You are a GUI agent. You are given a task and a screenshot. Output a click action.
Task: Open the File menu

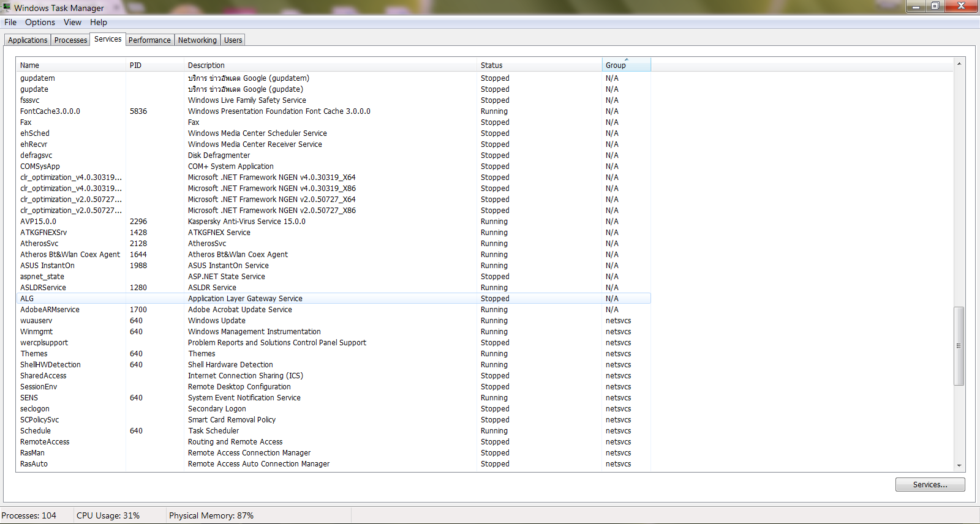(x=10, y=22)
